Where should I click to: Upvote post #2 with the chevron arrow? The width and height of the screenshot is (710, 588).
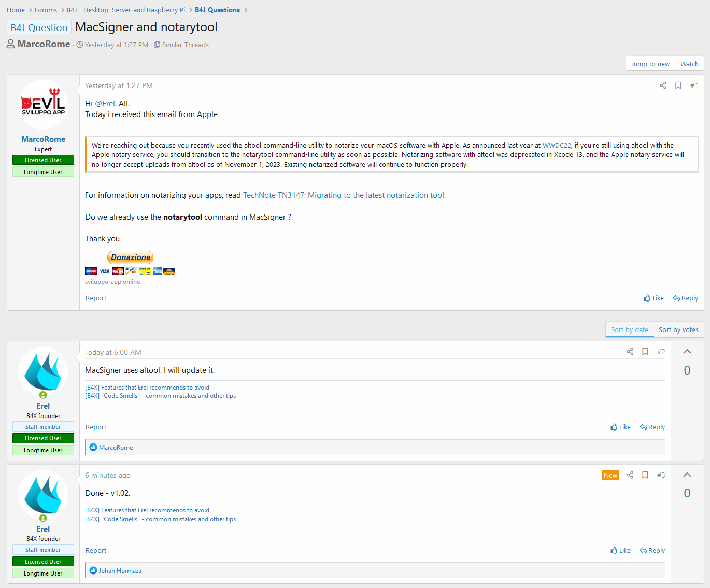[x=687, y=352]
